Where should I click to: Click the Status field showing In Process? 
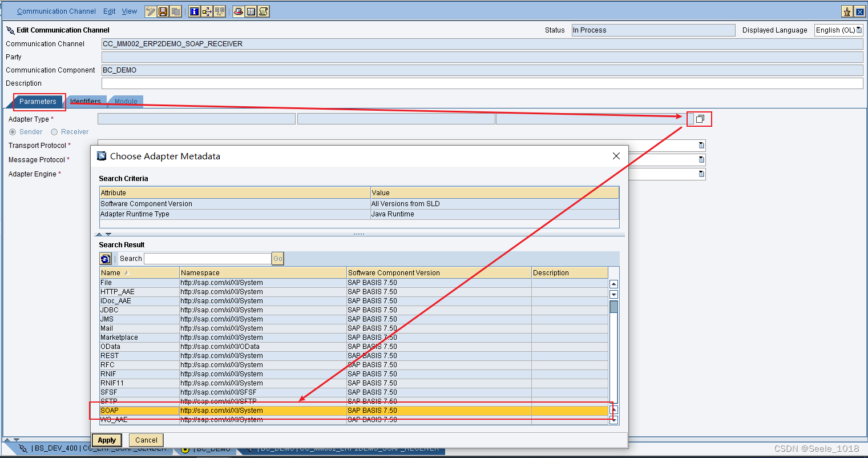tap(653, 30)
